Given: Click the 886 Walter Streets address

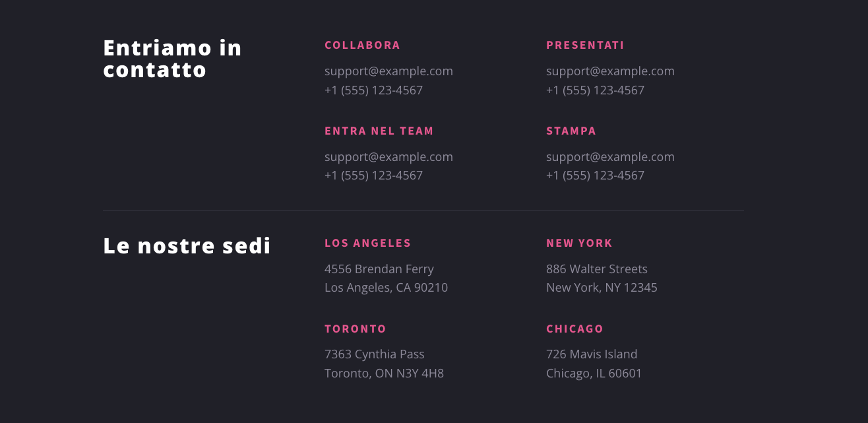Looking at the screenshot, I should point(597,269).
